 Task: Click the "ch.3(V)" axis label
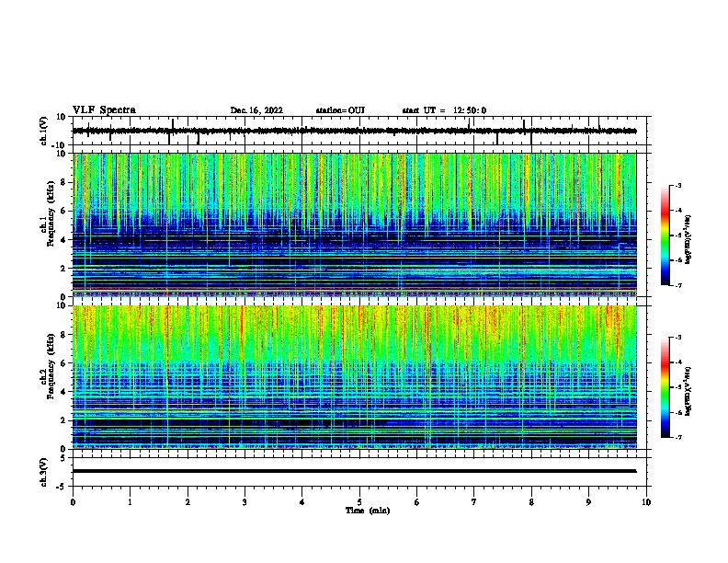44,472
